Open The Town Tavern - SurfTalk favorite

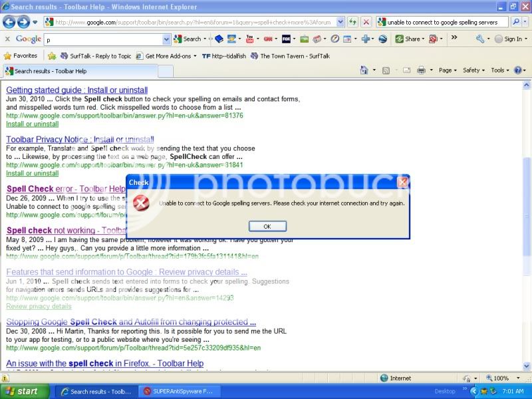290,57
